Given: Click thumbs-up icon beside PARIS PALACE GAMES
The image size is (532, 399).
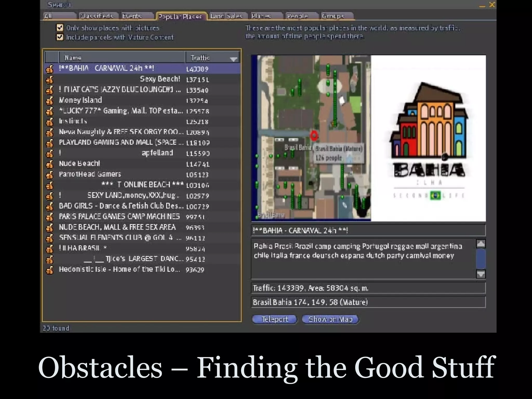Looking at the screenshot, I should pyautogui.click(x=50, y=217).
